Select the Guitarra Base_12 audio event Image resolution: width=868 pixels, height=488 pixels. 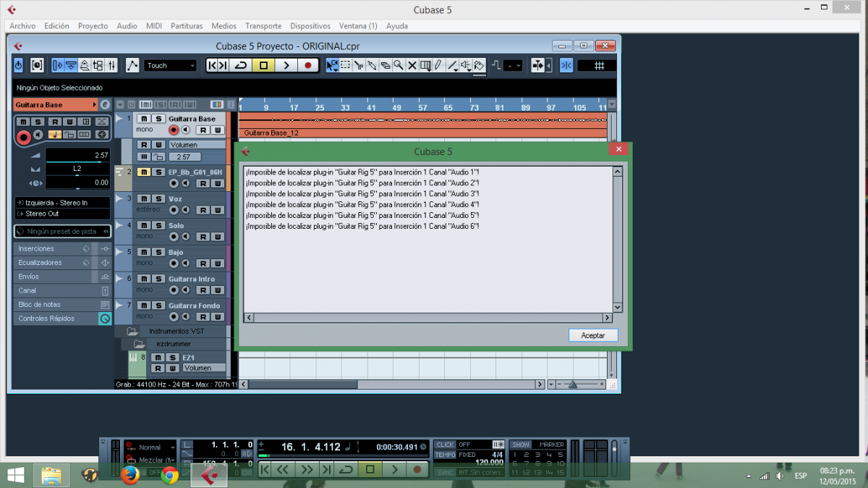point(423,124)
